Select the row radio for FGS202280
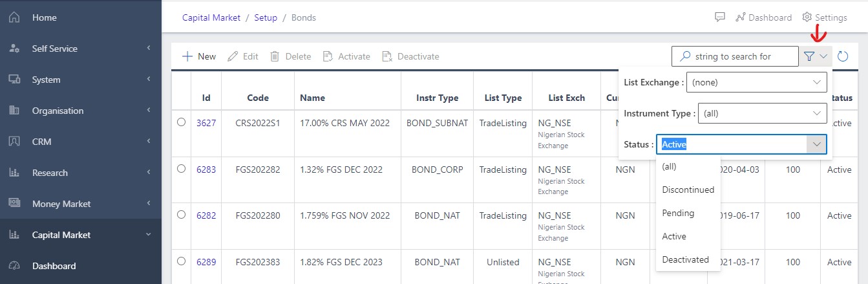 pos(181,215)
